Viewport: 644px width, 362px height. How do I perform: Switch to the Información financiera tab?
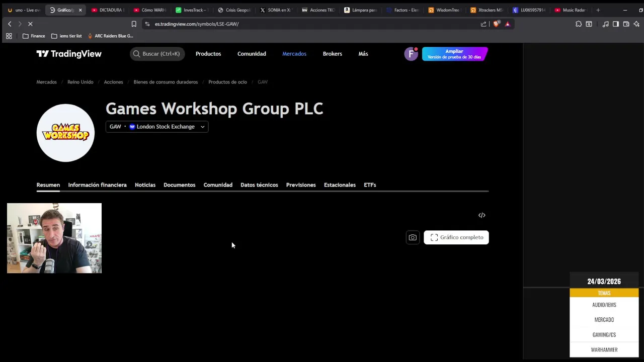(97, 185)
